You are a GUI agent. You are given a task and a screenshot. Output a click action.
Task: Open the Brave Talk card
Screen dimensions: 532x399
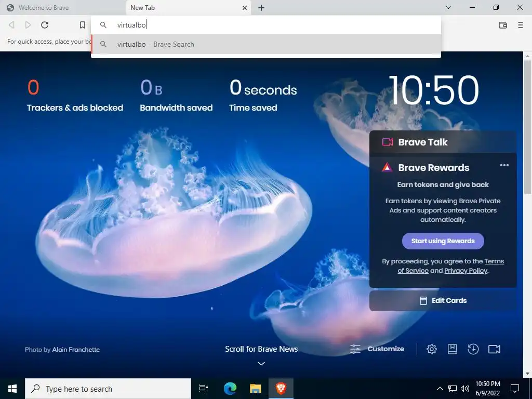click(443, 142)
